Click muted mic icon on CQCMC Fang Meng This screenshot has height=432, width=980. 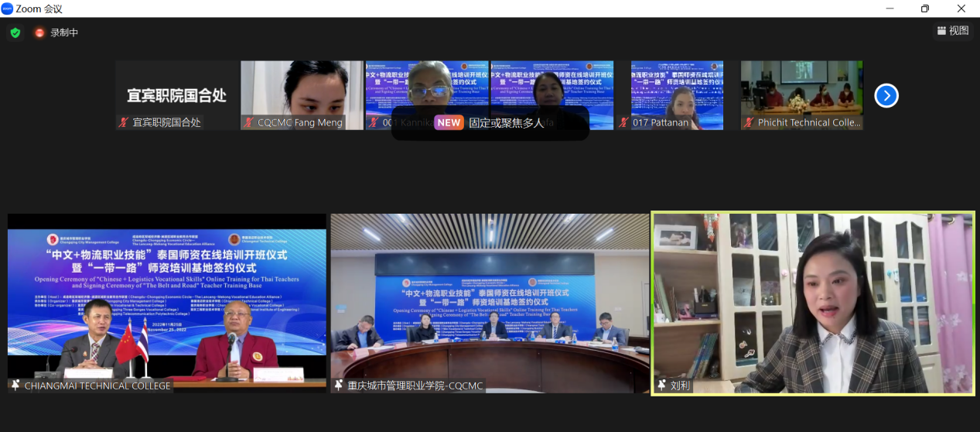[x=248, y=122]
